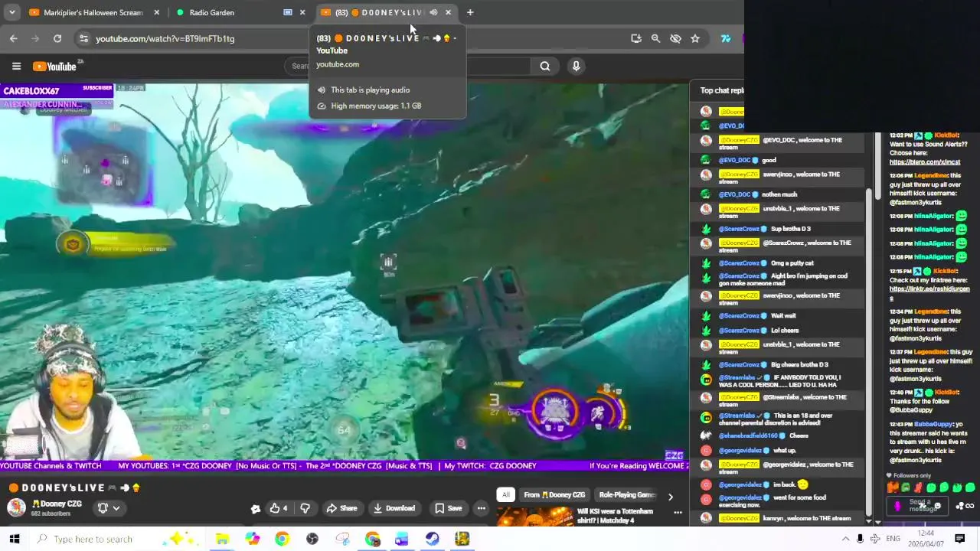Open Dooney CZG channel avatar

[x=16, y=507]
